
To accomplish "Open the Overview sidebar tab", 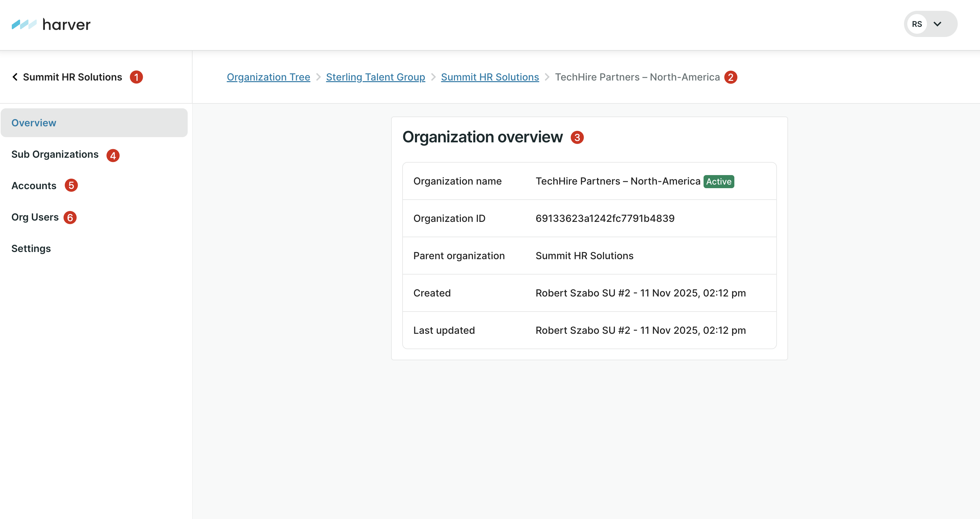I will (34, 123).
